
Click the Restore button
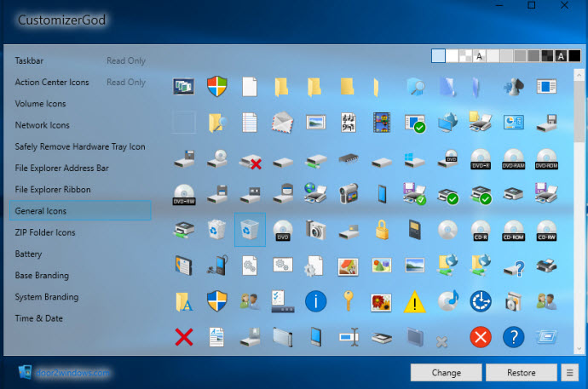[522, 373]
